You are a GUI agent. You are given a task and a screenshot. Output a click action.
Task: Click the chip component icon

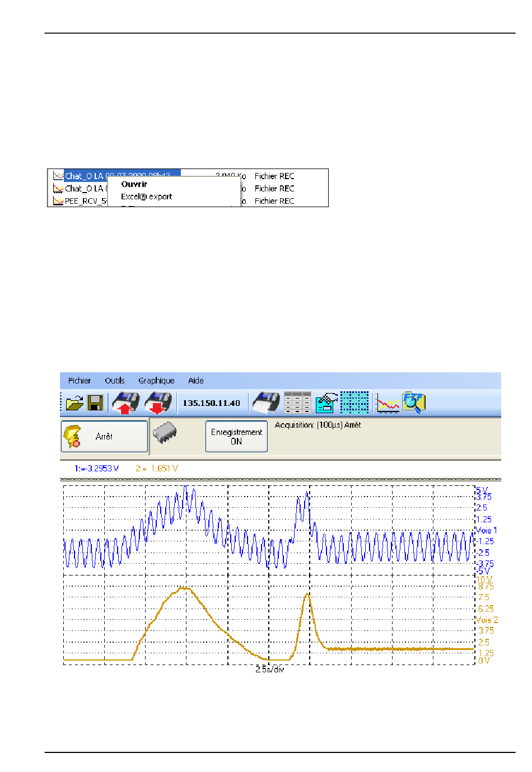point(165,434)
